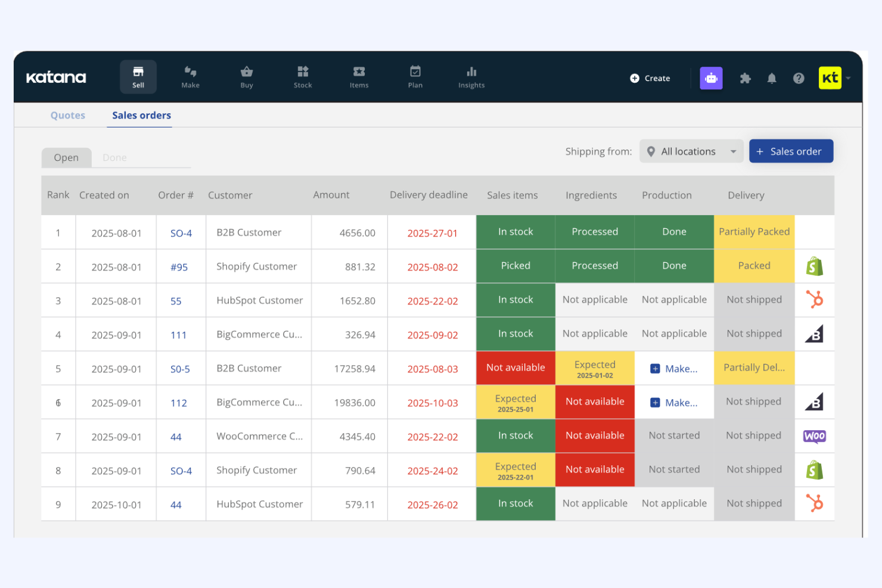Image resolution: width=882 pixels, height=588 pixels.
Task: Switch to the Quotes tab
Action: [68, 116]
